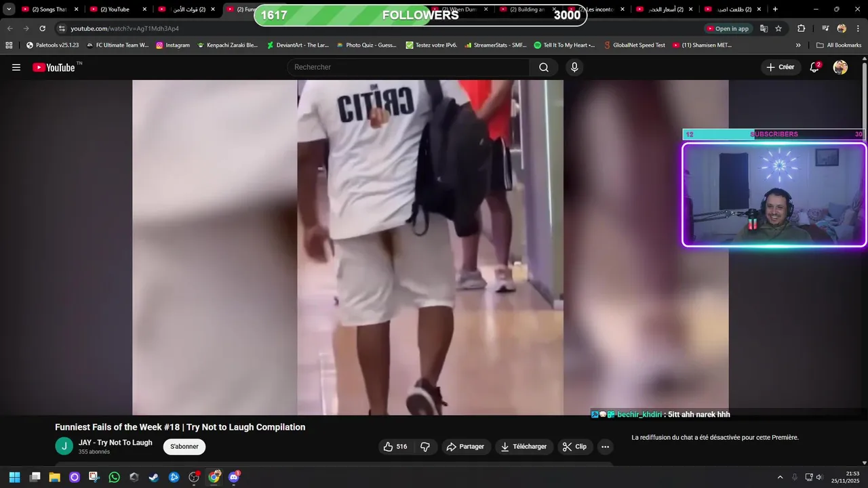This screenshot has width=868, height=488.
Task: Open the translate page icon
Action: point(764,28)
